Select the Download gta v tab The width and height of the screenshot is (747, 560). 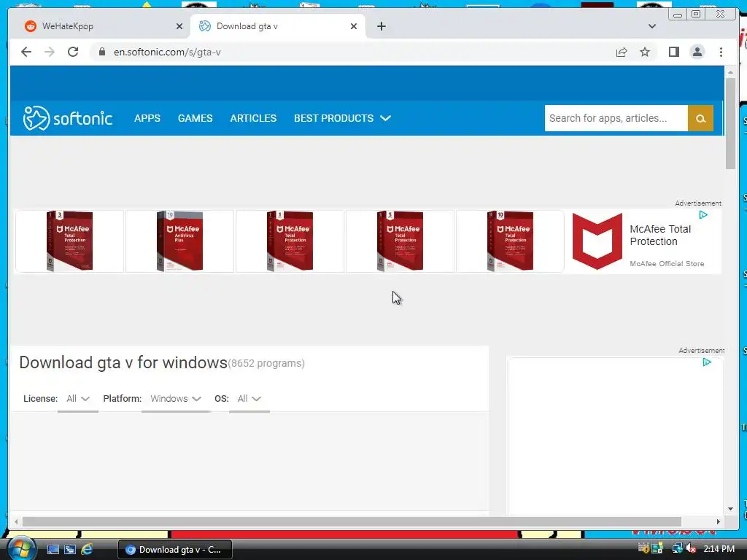[276, 26]
